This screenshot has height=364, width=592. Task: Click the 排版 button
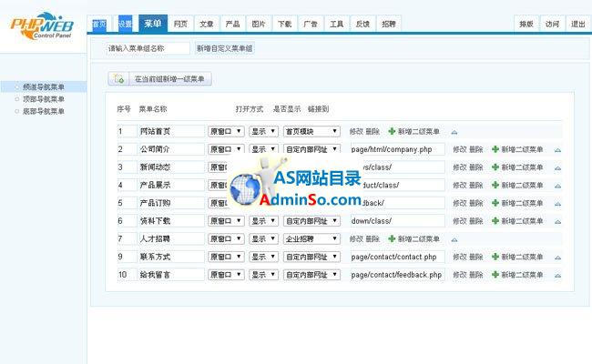(x=526, y=25)
